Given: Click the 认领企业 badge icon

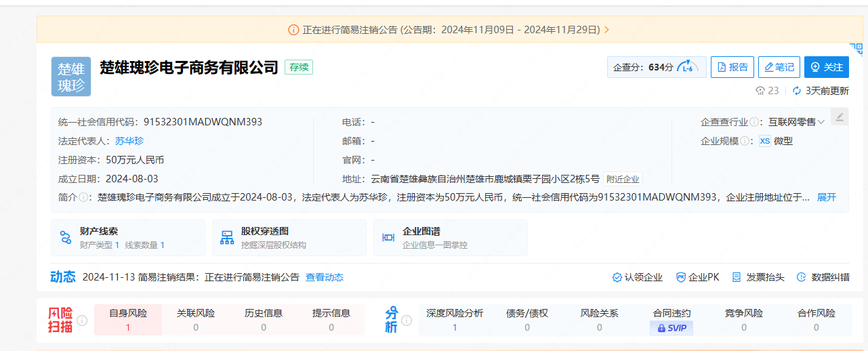Looking at the screenshot, I should [x=617, y=277].
